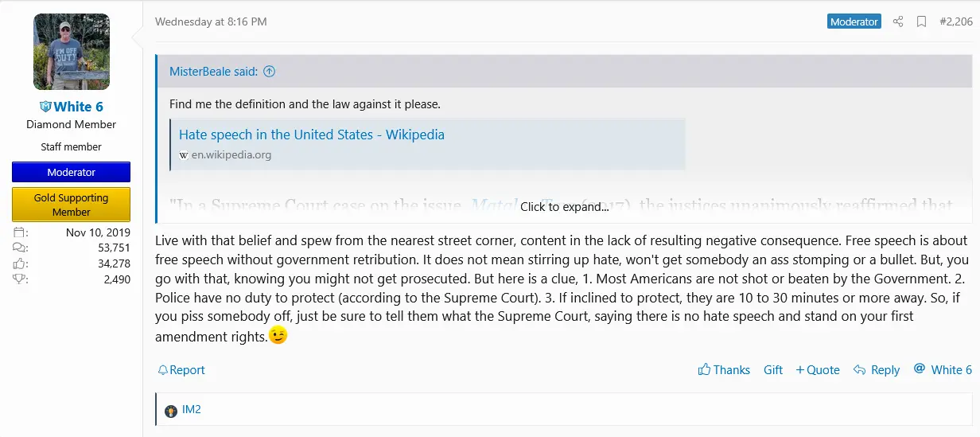Open White 6's profile avatar photo
This screenshot has width=980, height=437.
pyautogui.click(x=72, y=52)
